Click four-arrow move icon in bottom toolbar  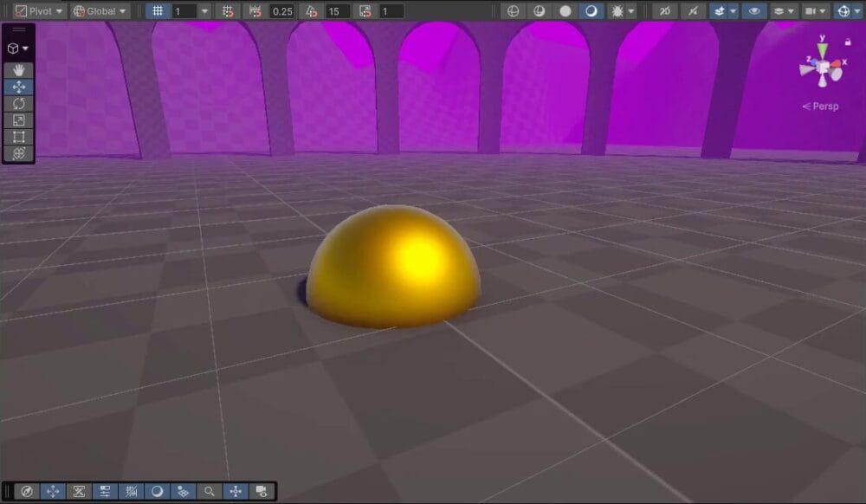click(53, 491)
